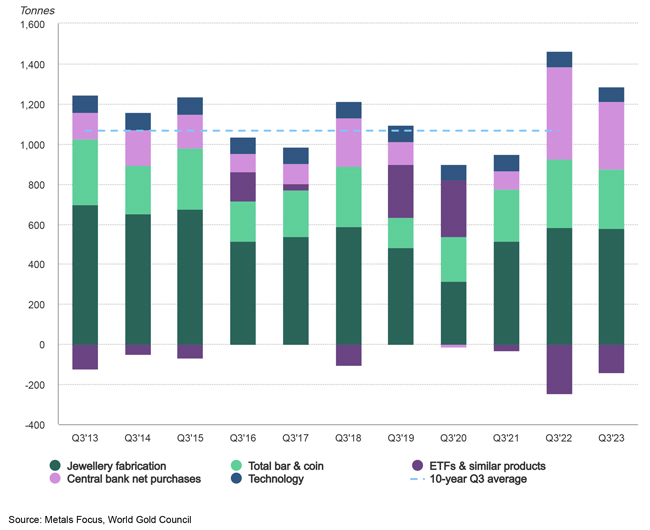
Task: Select the Q3'20 purple ETFs bar segment
Action: click(454, 208)
